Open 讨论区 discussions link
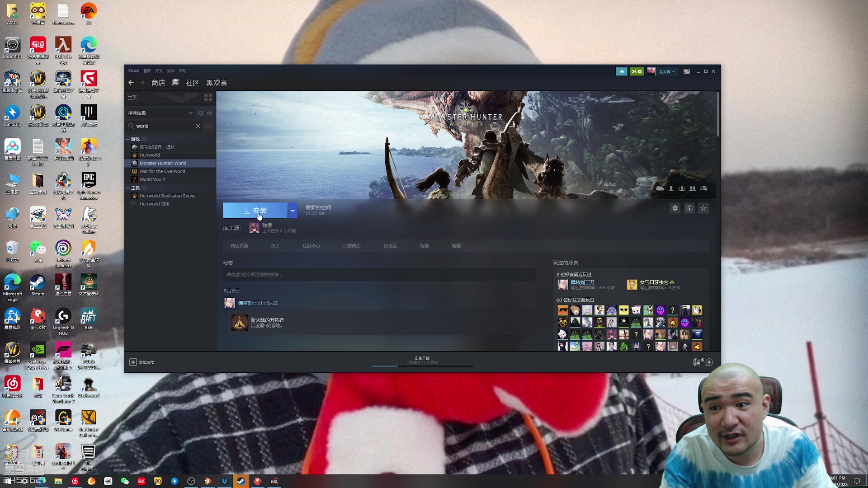868x488 pixels. [x=390, y=246]
